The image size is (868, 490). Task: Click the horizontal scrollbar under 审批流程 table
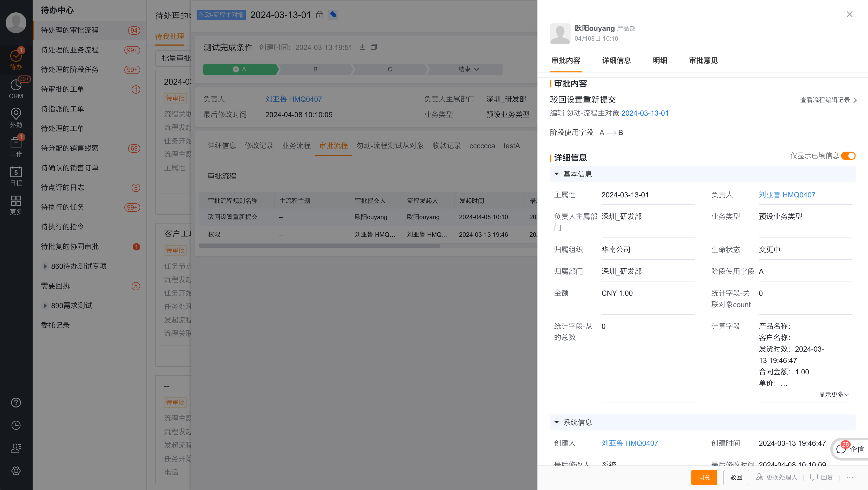pyautogui.click(x=319, y=246)
